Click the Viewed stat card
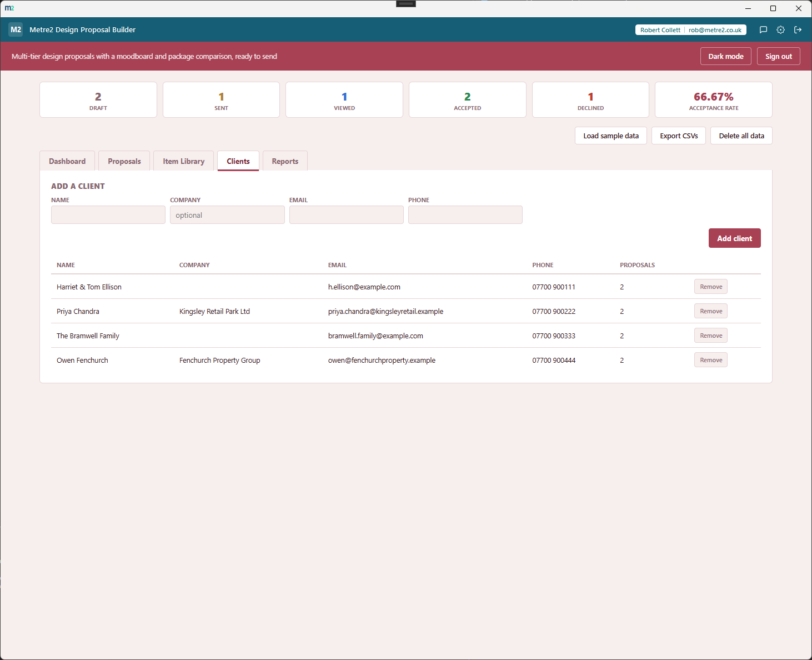 pyautogui.click(x=344, y=100)
